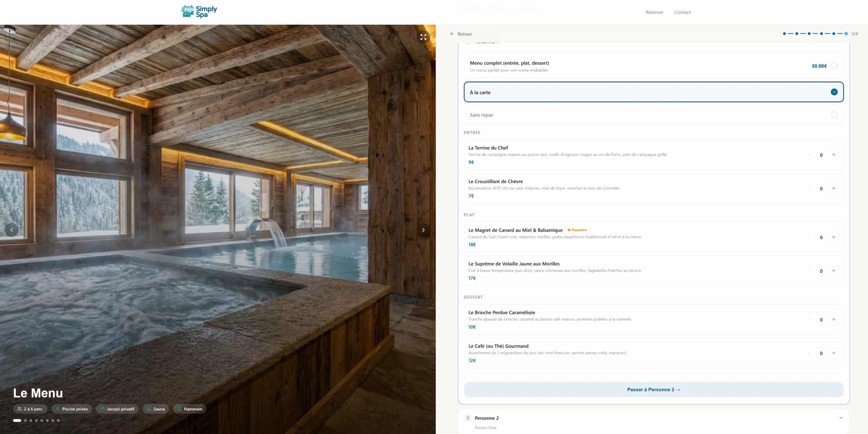Open the Réserver menu item
Image resolution: width=868 pixels, height=434 pixels.
[x=654, y=12]
